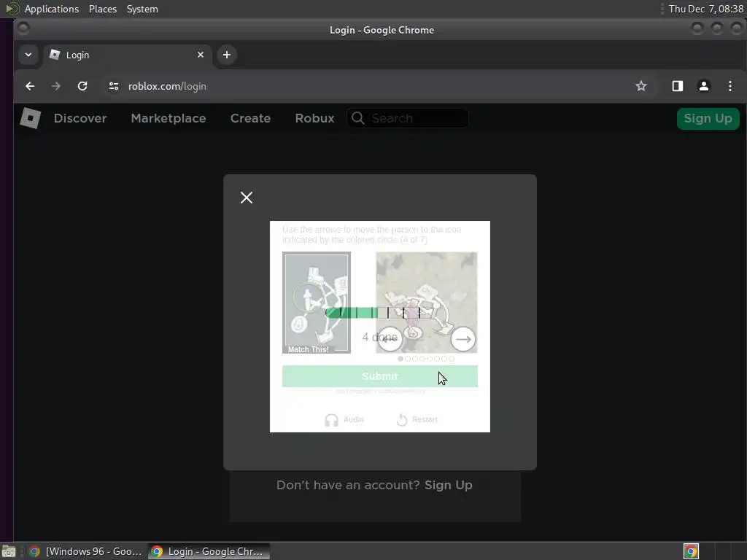This screenshot has width=747, height=560.
Task: Submit the captcha answer
Action: click(x=379, y=376)
